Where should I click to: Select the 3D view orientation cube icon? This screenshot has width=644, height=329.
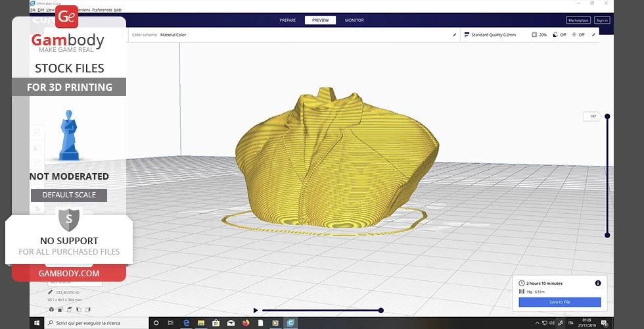click(51, 309)
